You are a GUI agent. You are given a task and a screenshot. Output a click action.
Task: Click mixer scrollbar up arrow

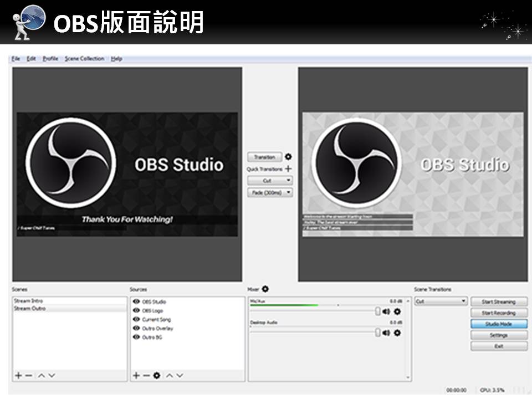click(x=408, y=301)
